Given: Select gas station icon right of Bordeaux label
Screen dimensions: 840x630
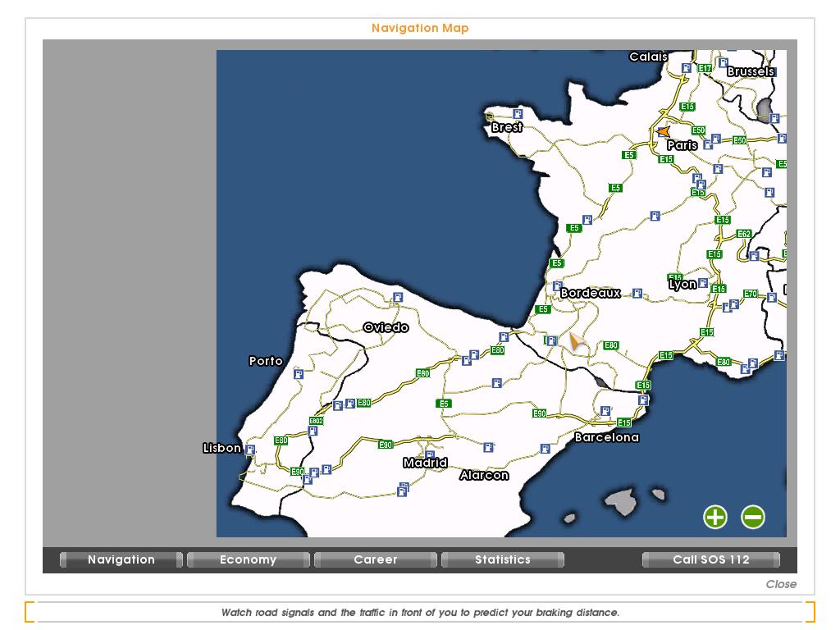Looking at the screenshot, I should [637, 293].
